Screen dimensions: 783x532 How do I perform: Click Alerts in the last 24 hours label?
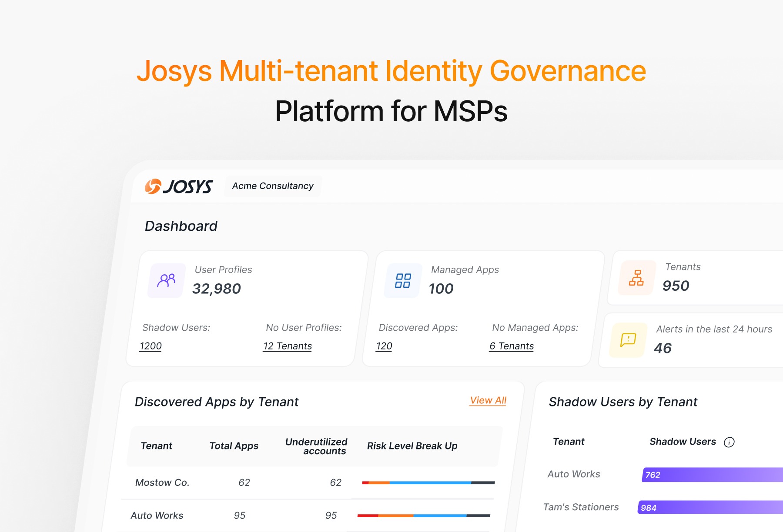click(714, 329)
